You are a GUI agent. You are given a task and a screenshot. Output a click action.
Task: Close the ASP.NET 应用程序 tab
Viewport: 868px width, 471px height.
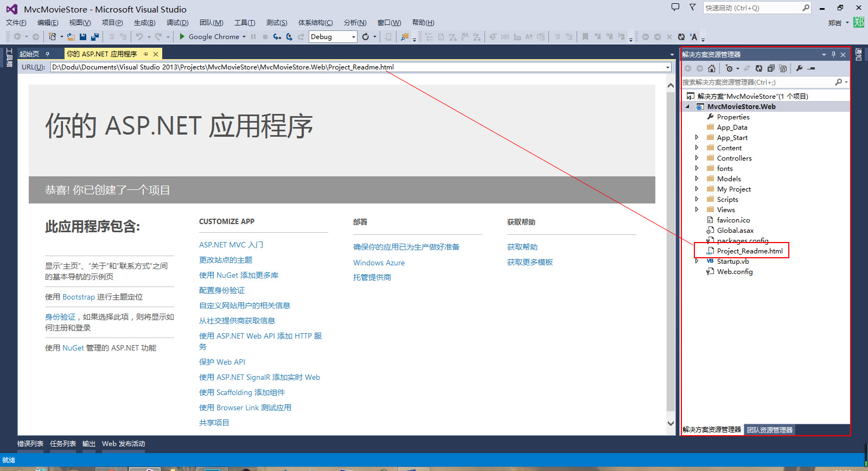click(x=156, y=54)
